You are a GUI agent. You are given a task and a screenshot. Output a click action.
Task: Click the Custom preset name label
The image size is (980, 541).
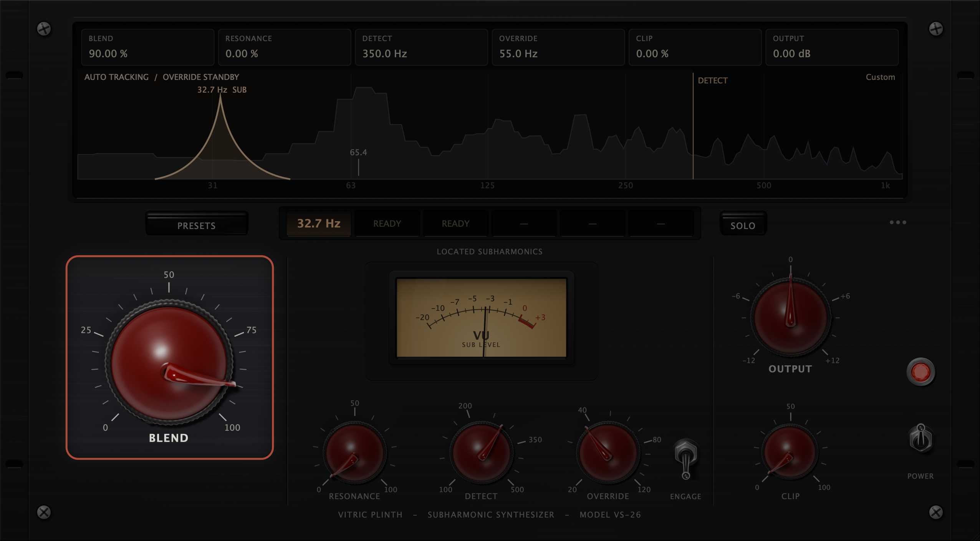click(x=880, y=77)
